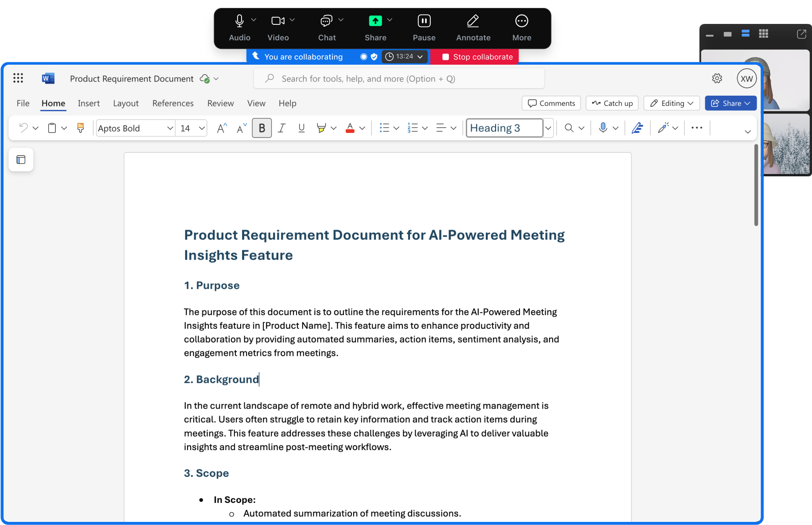Pop out the video panel
This screenshot has width=812, height=525.
pos(801,34)
